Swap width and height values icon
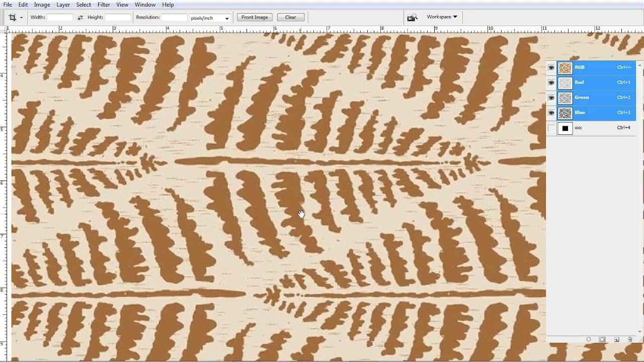Viewport: 644px width, 362px height. 80,18
